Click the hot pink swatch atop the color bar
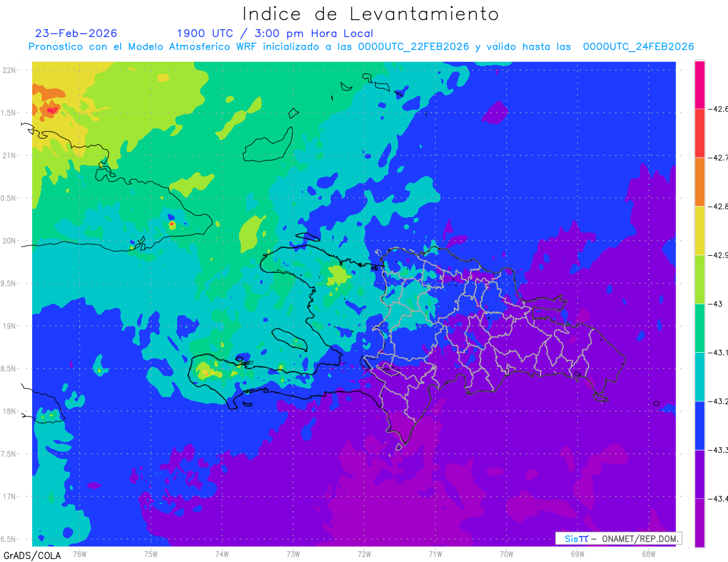This screenshot has height=562, width=728. click(x=699, y=85)
